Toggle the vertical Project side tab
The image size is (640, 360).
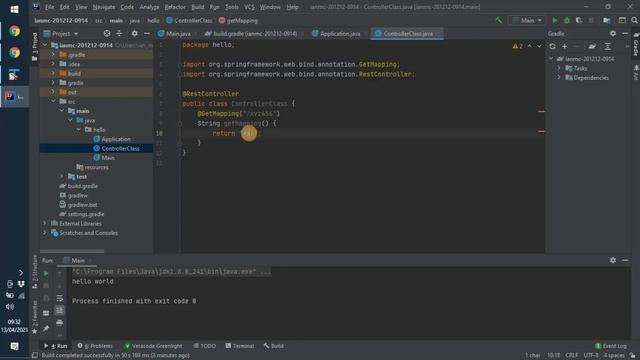point(35,46)
